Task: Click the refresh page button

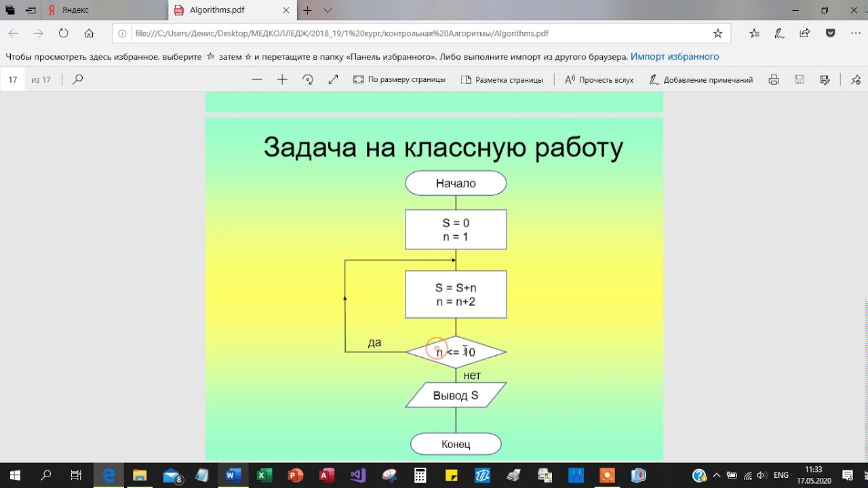Action: [x=63, y=33]
